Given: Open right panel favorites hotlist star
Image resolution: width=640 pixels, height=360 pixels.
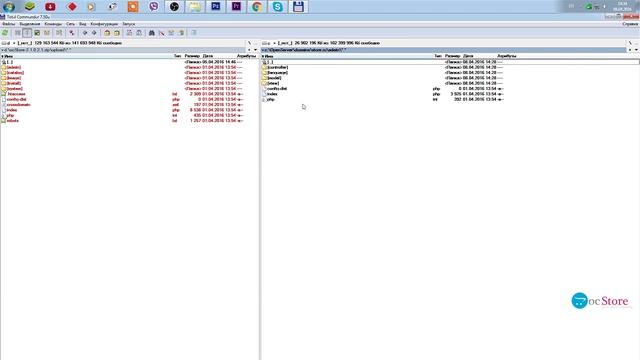Looking at the screenshot, I should coord(630,50).
